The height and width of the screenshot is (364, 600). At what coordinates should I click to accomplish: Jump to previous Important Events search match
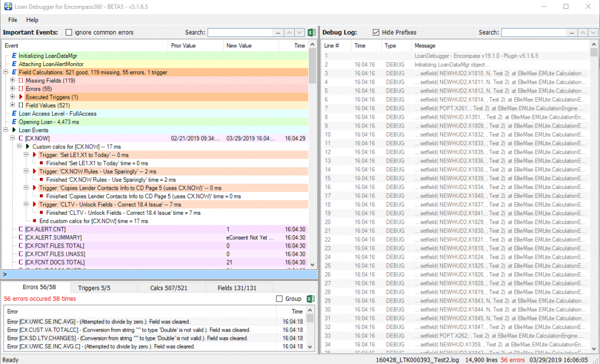288,33
